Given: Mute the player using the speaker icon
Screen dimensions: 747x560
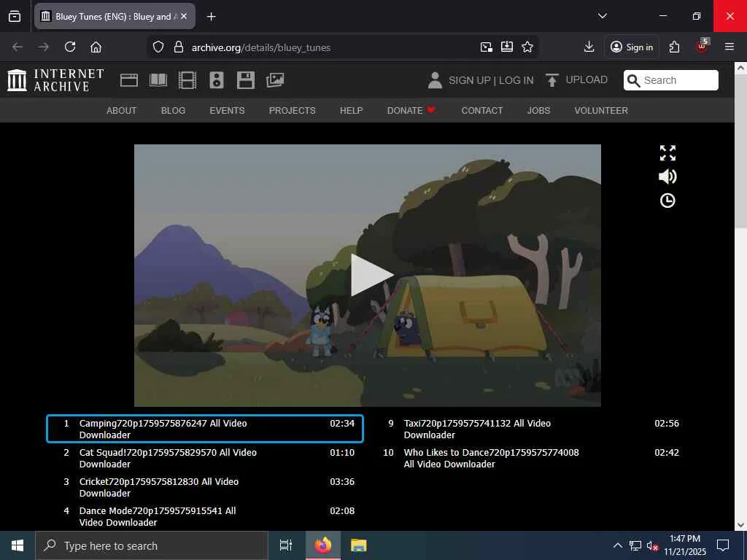Looking at the screenshot, I should (x=667, y=176).
